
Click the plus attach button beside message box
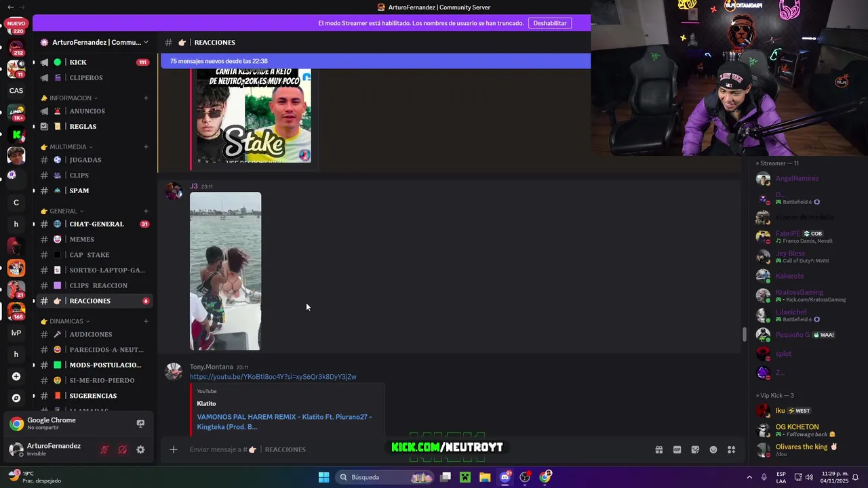(174, 449)
